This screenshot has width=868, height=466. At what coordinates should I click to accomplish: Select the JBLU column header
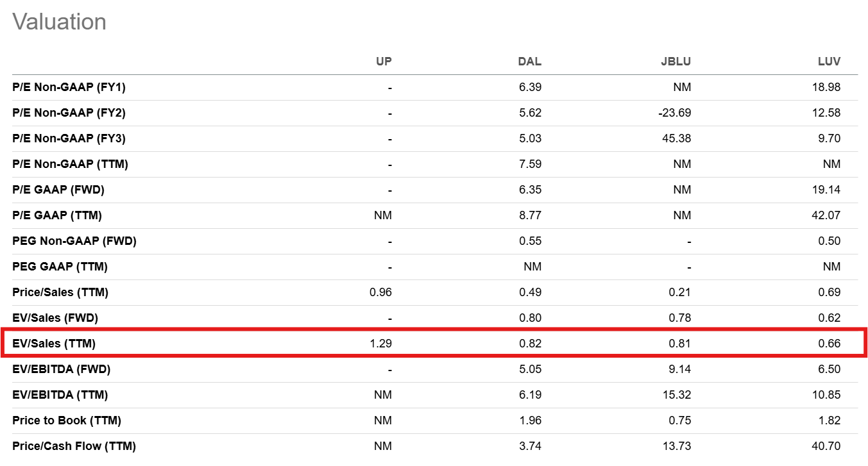point(676,62)
